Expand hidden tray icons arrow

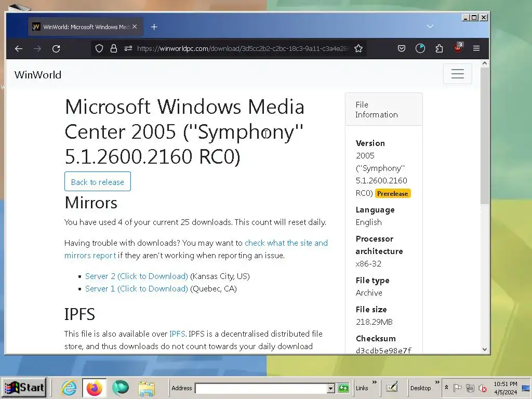[447, 387]
